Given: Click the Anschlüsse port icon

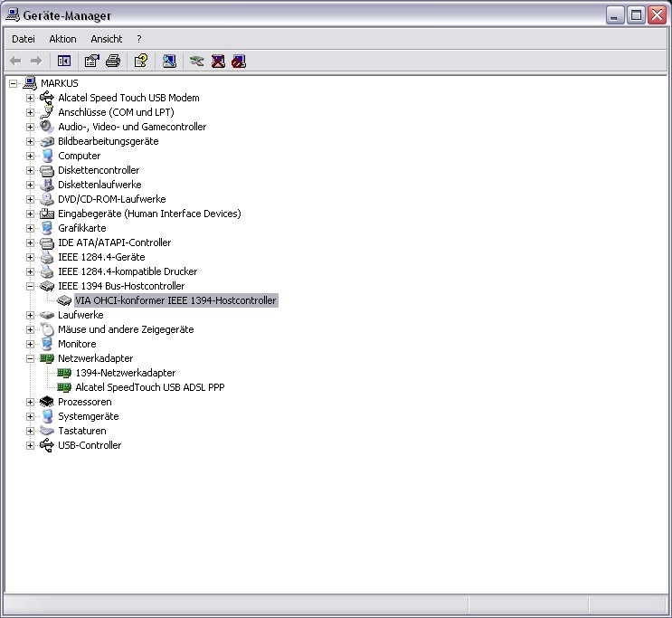Looking at the screenshot, I should [47, 112].
